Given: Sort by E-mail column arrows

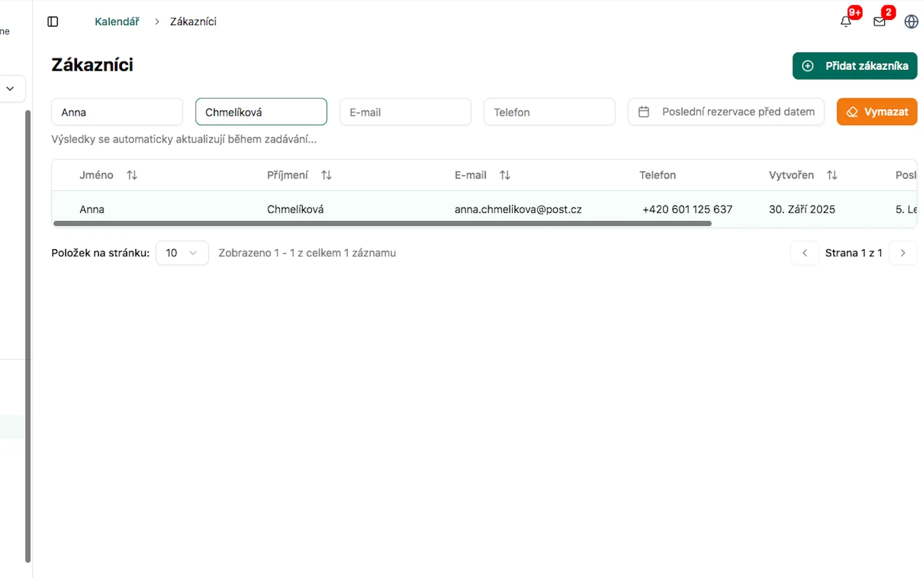Looking at the screenshot, I should pos(505,175).
